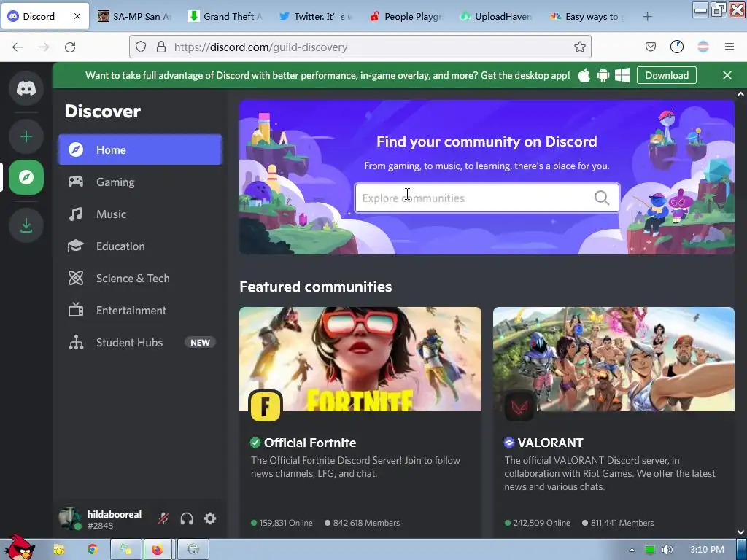Click the Save to Pocket icon

tap(650, 47)
